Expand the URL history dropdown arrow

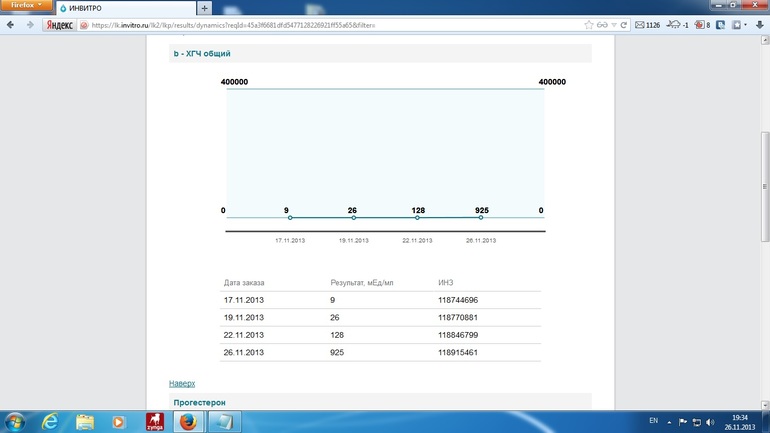613,25
